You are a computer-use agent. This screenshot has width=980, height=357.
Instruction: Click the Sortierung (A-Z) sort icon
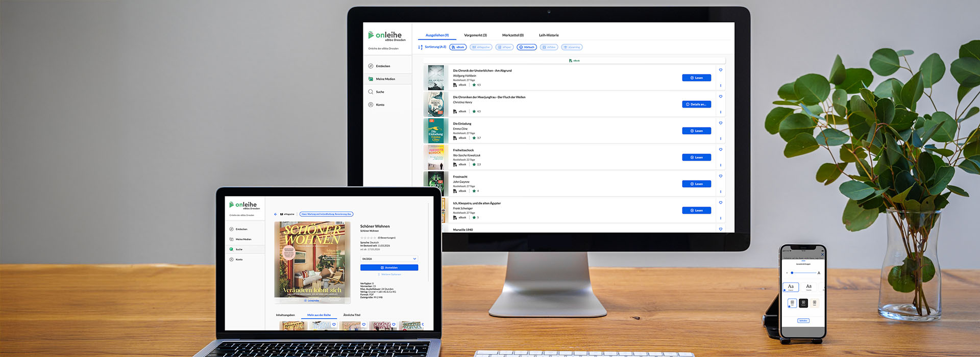point(421,47)
